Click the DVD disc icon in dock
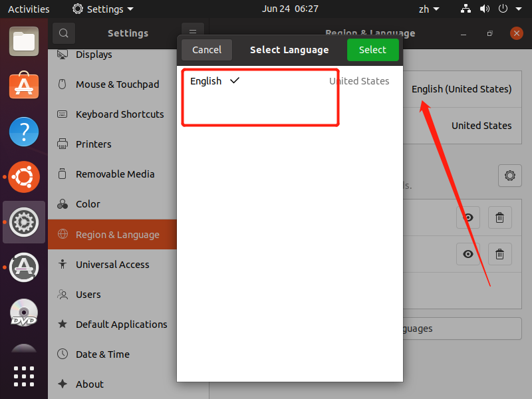The width and height of the screenshot is (532, 399). (x=24, y=312)
